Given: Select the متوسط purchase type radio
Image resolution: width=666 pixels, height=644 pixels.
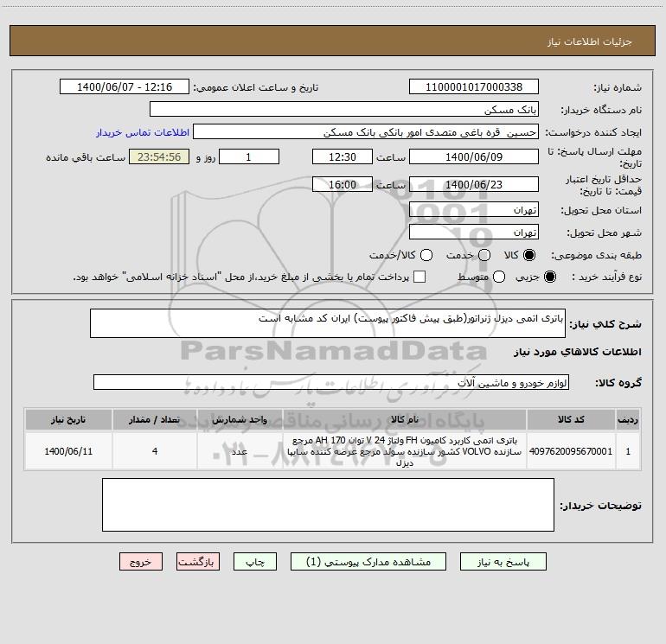Looking at the screenshot, I should coord(499,277).
